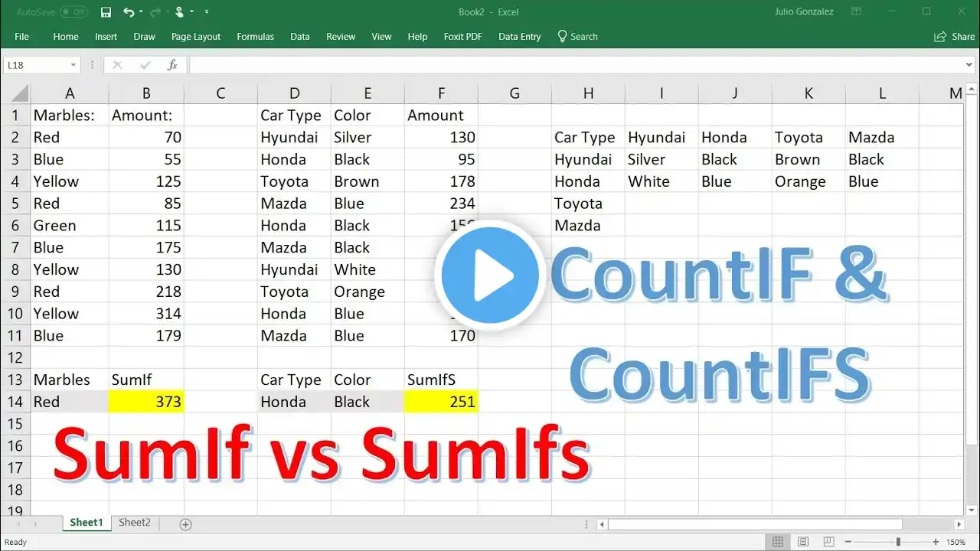Switch to Normal view in status bar
The height and width of the screenshot is (551, 980).
[x=778, y=542]
